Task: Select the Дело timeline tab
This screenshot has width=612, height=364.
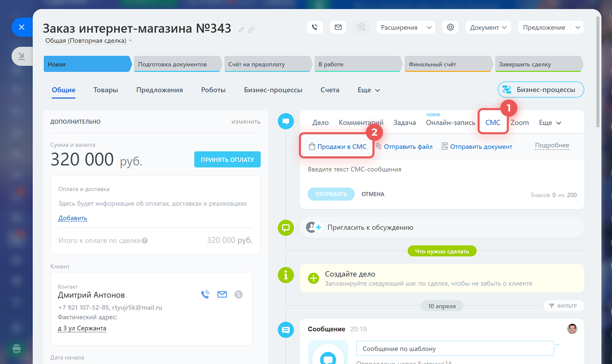Action: point(320,123)
